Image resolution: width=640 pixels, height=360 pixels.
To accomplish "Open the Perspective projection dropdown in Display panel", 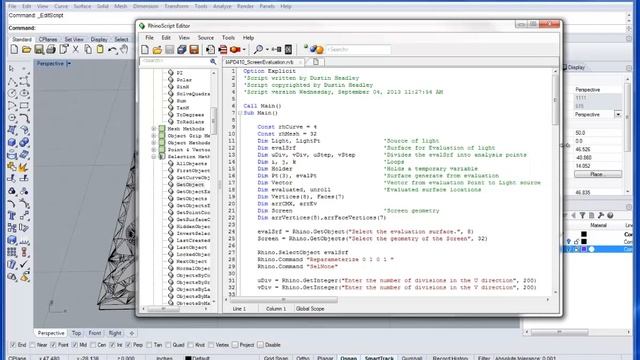I will coord(618,115).
